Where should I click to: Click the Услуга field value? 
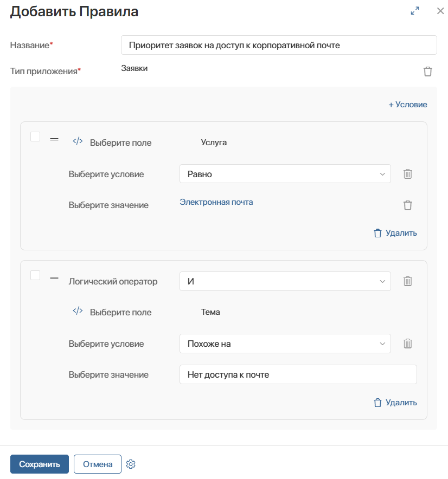[214, 143]
